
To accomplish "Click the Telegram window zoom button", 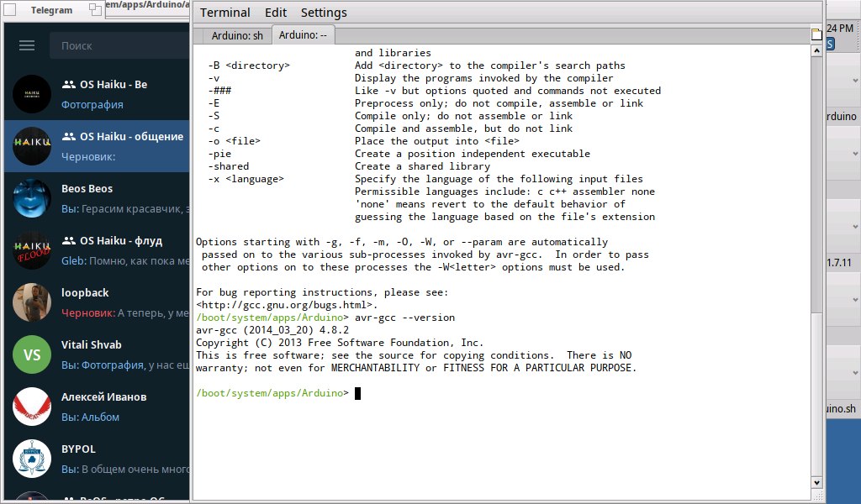I will 96,9.
